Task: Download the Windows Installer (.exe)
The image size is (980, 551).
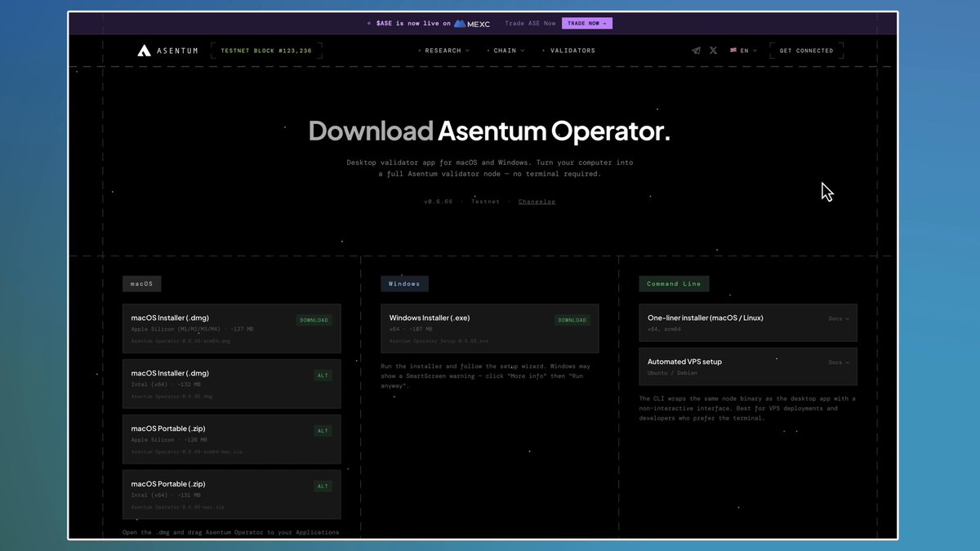Action: [x=572, y=320]
